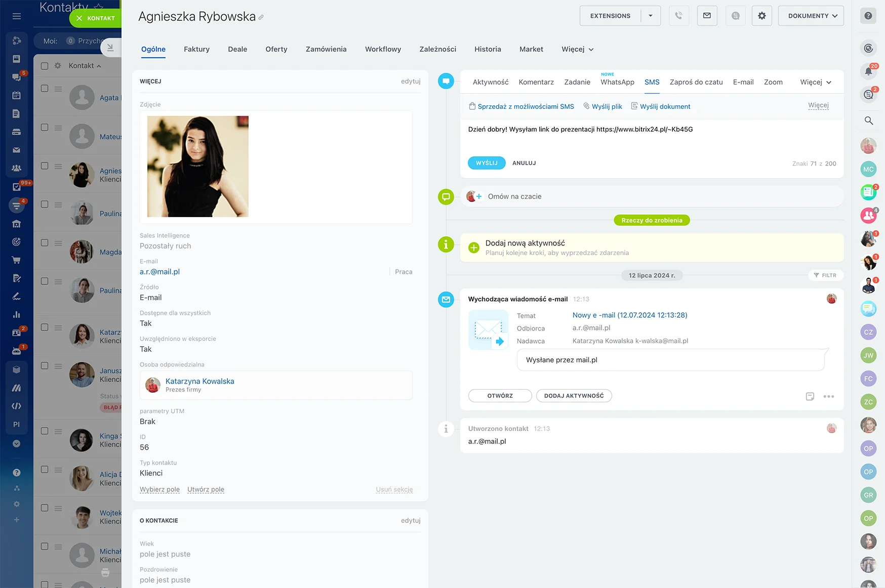Click the three-dots menu on email activity
Image resolution: width=885 pixels, height=588 pixels.
tap(828, 396)
